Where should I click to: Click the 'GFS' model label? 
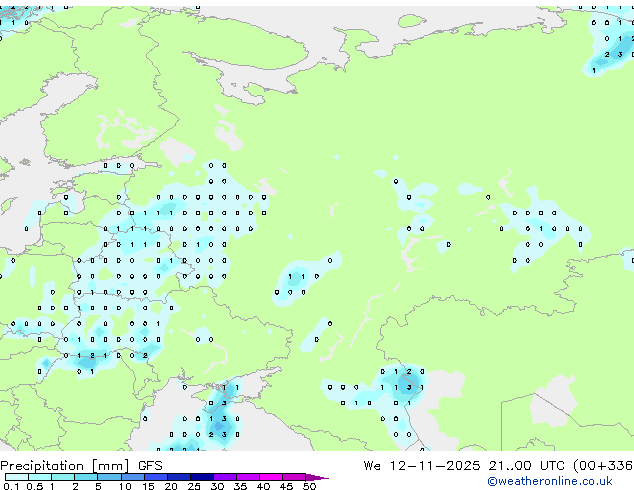tap(150, 466)
